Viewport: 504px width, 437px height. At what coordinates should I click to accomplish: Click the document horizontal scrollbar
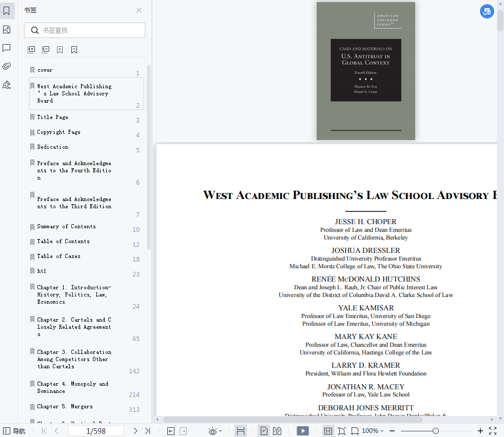(293, 420)
